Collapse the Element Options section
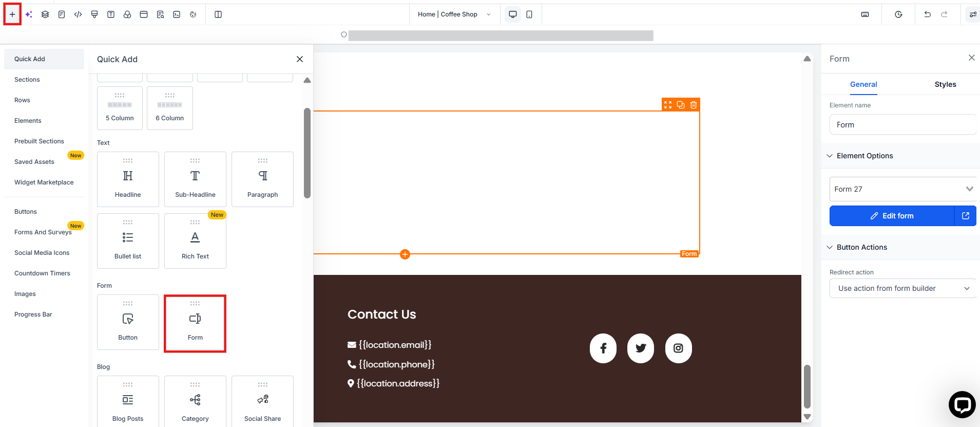 pos(900,156)
